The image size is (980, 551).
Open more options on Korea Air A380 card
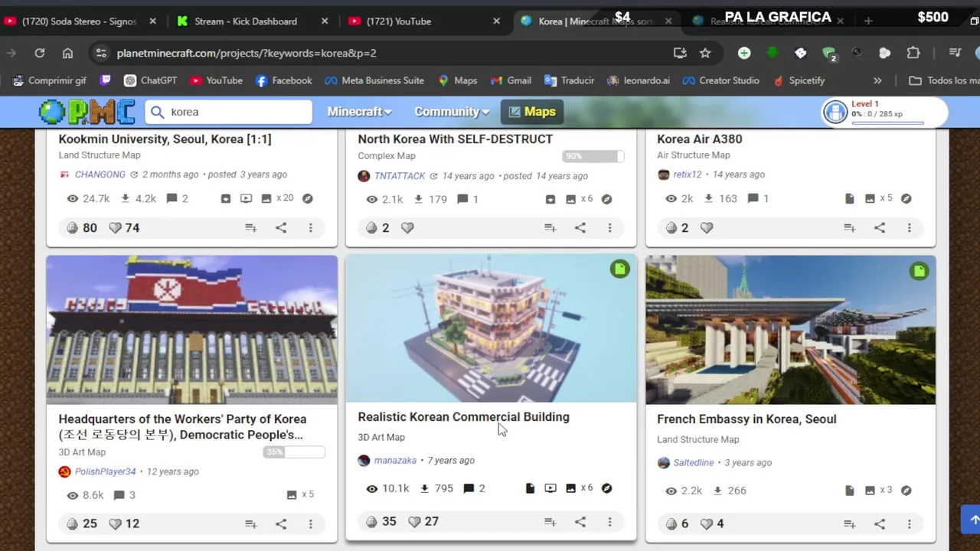click(909, 228)
